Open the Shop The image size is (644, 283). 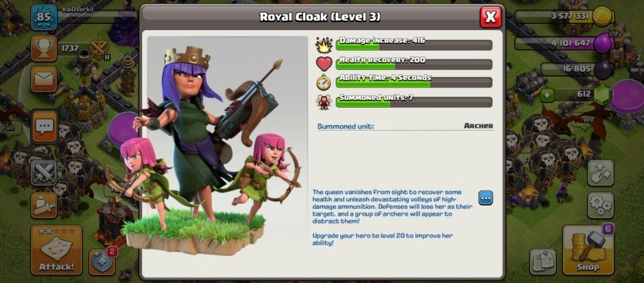coord(588,250)
